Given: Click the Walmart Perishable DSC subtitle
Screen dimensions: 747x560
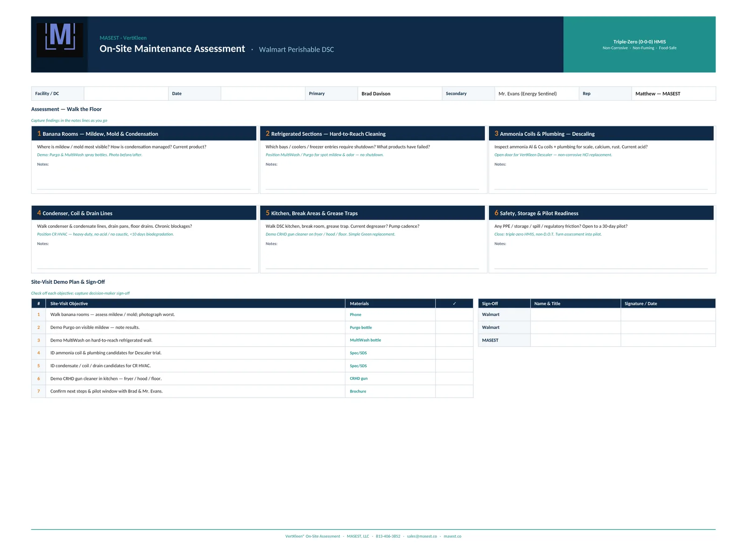Looking at the screenshot, I should (296, 49).
